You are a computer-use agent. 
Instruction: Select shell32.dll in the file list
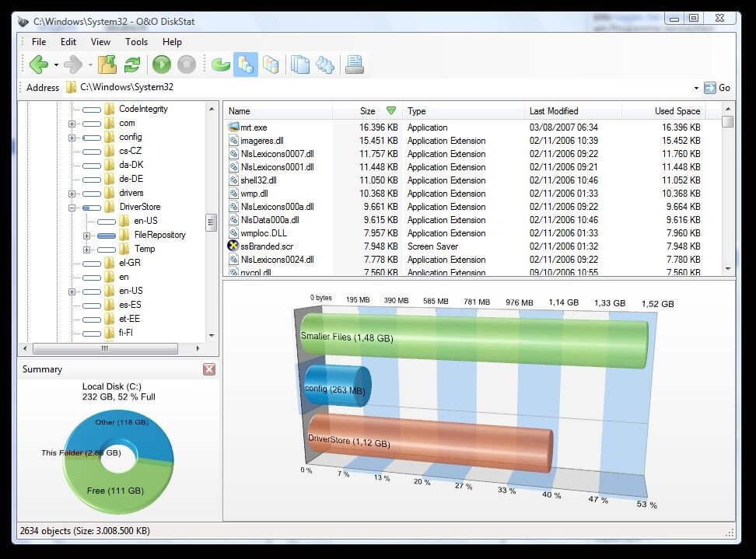coord(258,180)
